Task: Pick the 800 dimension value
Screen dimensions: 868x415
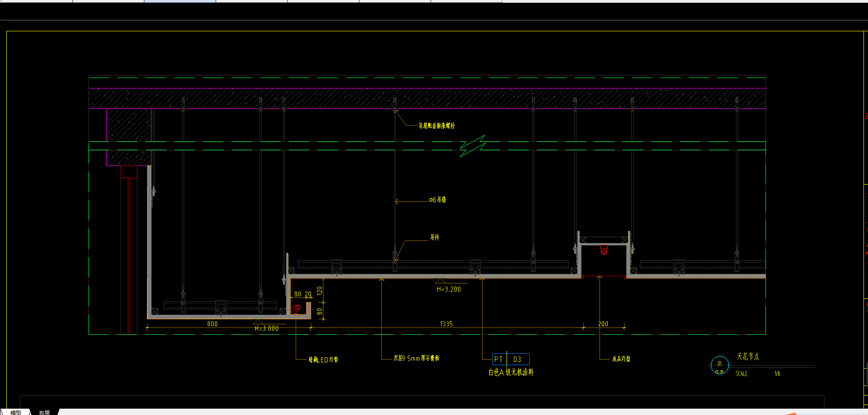Action: tap(212, 324)
